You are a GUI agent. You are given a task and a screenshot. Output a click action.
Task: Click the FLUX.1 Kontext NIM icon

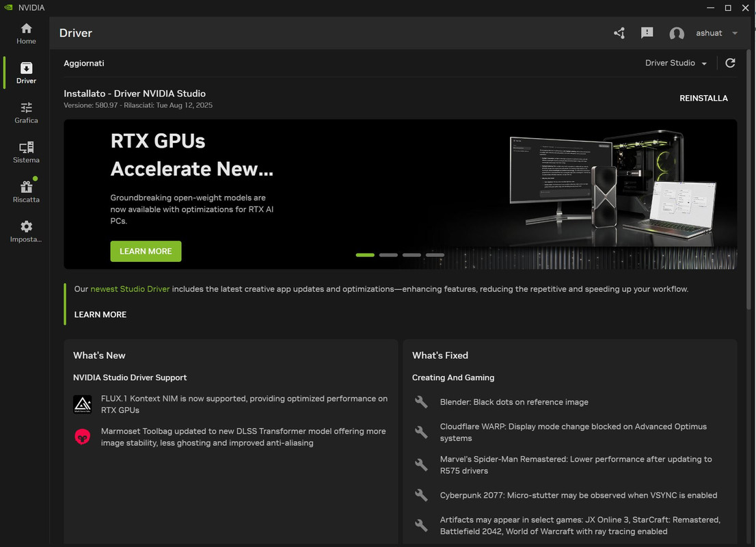click(x=83, y=404)
